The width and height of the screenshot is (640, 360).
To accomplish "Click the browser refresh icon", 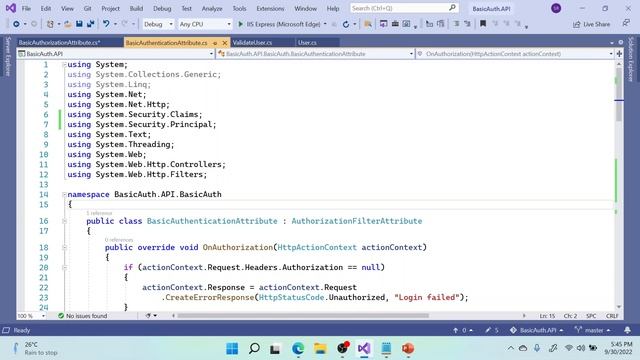I will (x=346, y=24).
